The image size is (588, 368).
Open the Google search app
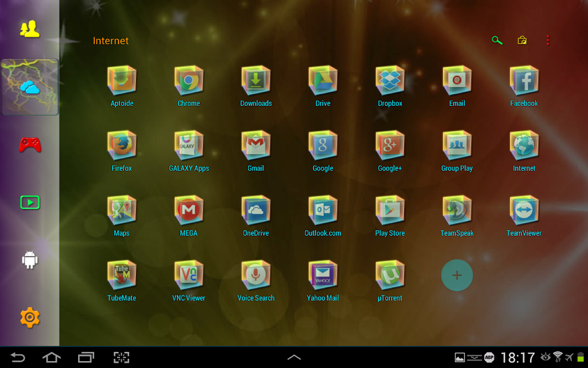click(x=323, y=145)
